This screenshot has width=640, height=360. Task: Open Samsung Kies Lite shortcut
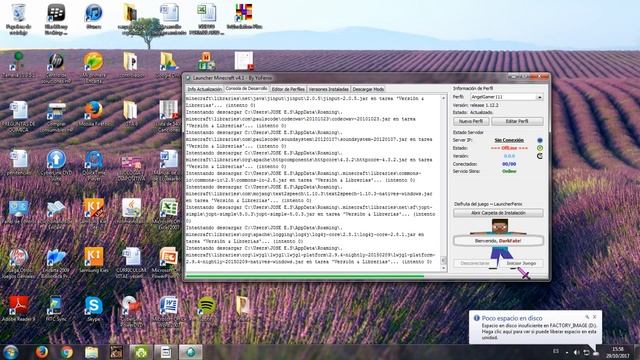pyautogui.click(x=93, y=211)
